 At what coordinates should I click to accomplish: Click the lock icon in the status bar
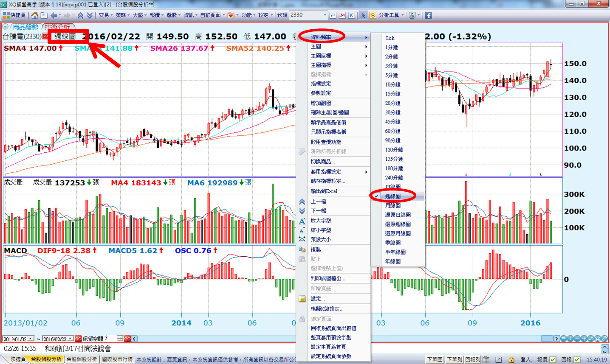pos(511,360)
